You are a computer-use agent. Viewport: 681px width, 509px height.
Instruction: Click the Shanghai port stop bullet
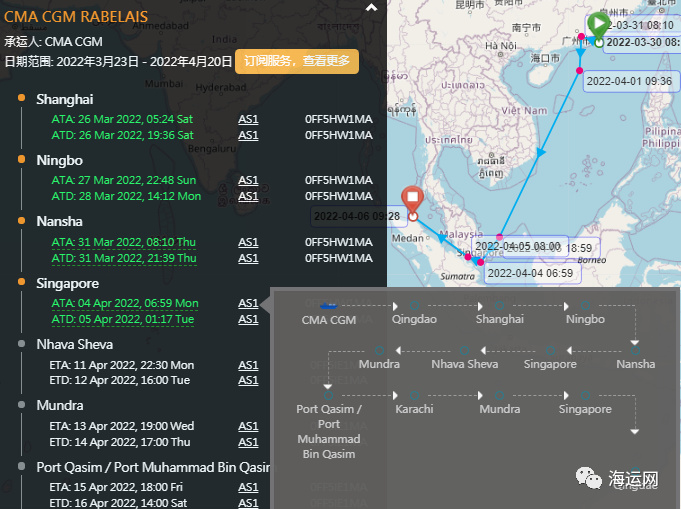pos(21,98)
